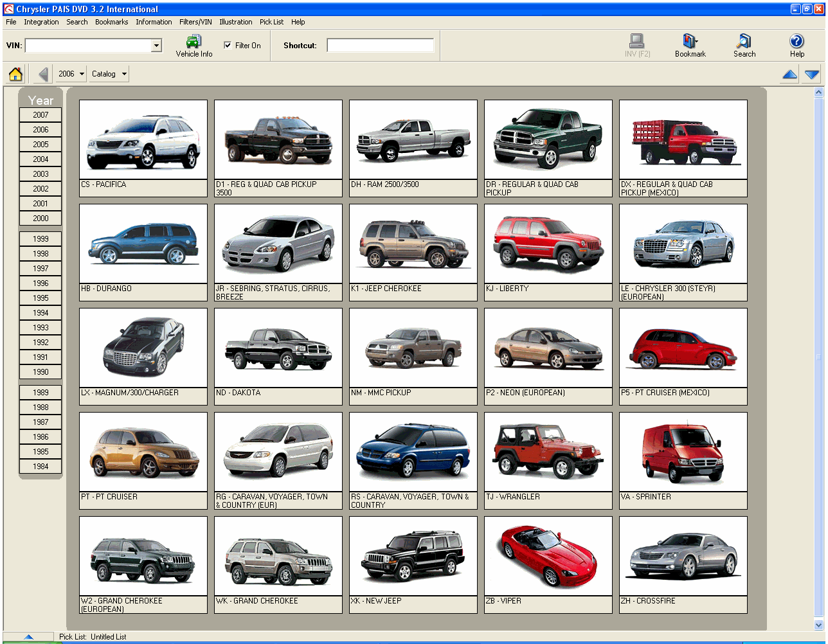Click the vertical scrollbar up arrow

(x=818, y=93)
